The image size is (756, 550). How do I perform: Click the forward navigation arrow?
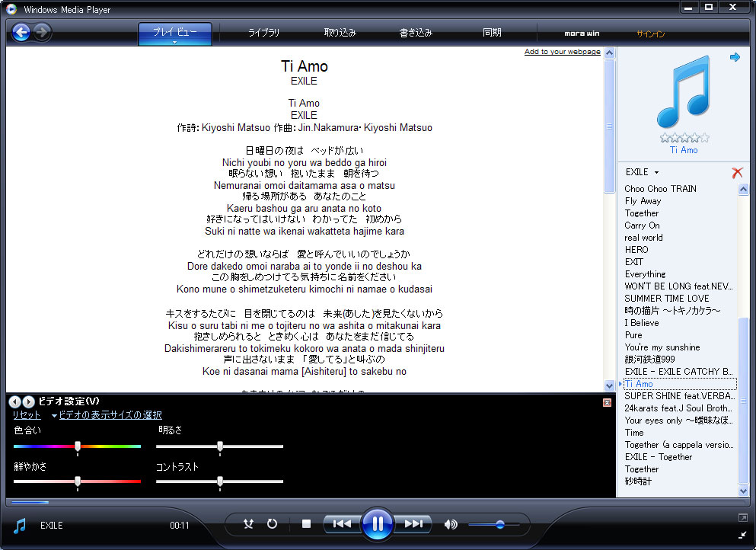tap(42, 33)
